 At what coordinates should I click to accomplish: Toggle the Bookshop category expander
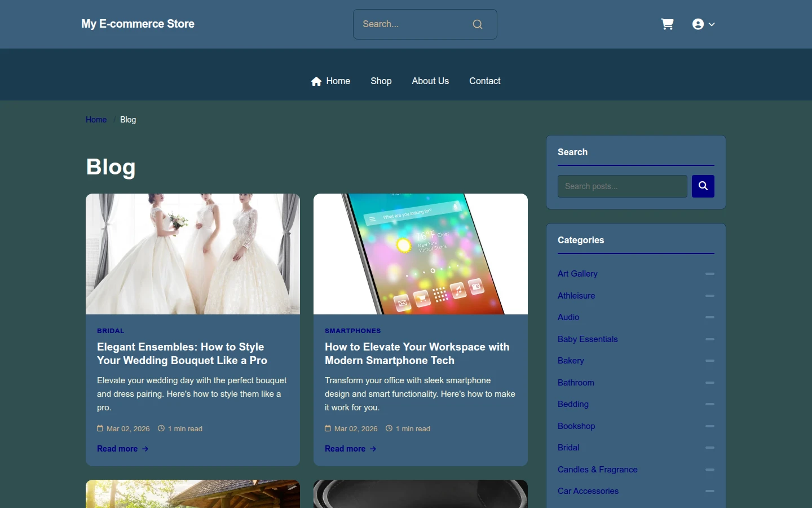(x=710, y=426)
